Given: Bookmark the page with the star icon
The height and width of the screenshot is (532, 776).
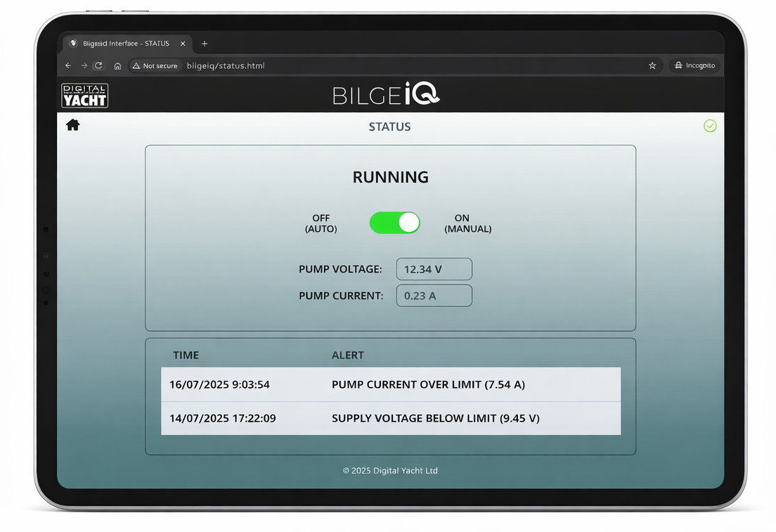Looking at the screenshot, I should (652, 65).
